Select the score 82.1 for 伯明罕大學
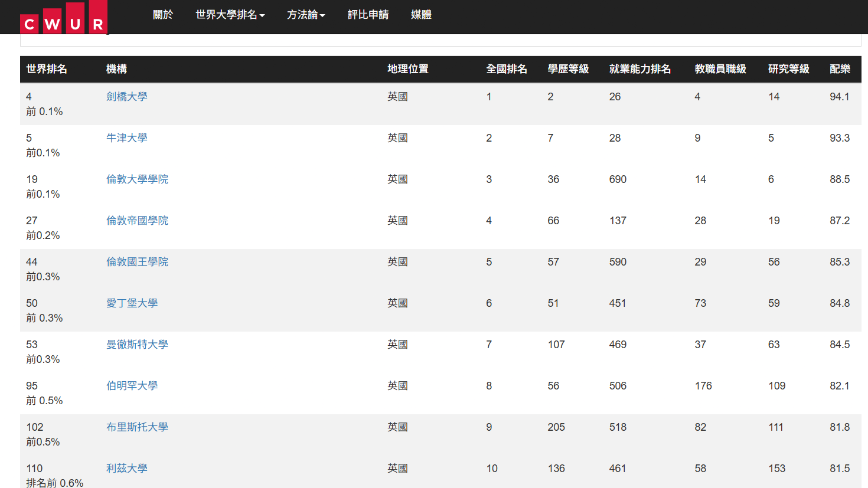This screenshot has height=488, width=868. point(840,386)
